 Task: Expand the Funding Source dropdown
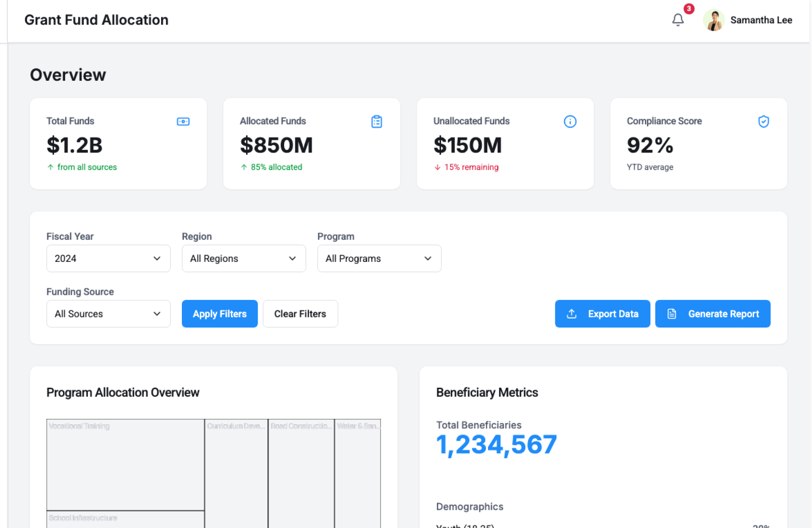pos(108,314)
